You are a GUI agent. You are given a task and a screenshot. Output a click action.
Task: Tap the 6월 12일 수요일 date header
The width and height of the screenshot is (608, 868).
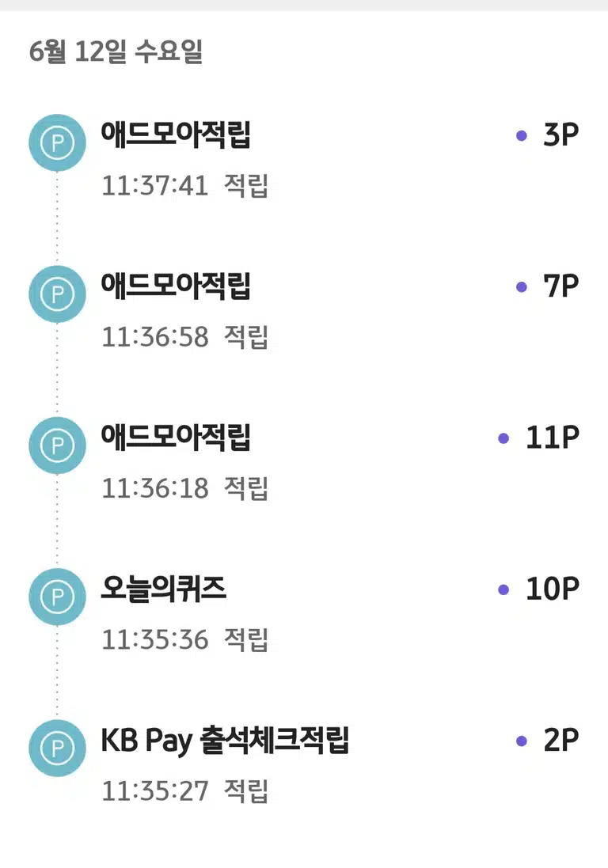pyautogui.click(x=116, y=51)
